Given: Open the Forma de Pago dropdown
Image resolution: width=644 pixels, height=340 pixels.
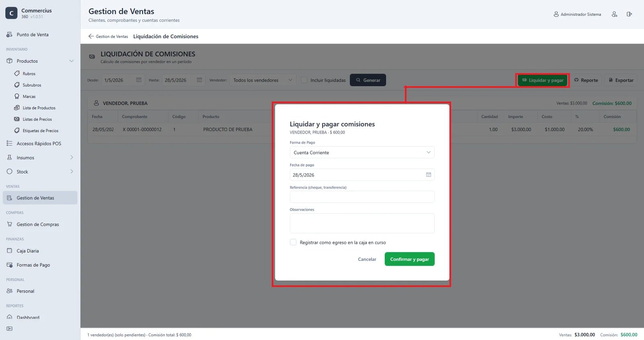Looking at the screenshot, I should click(x=362, y=152).
